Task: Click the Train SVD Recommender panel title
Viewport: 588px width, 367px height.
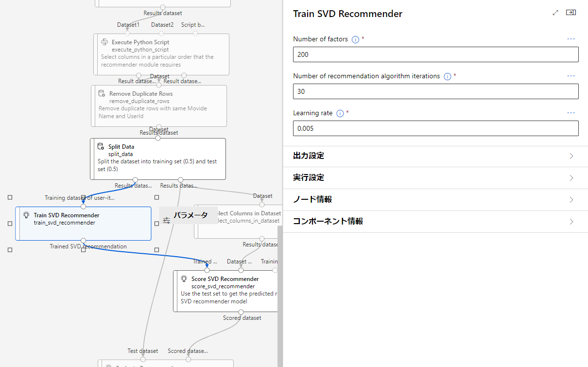Action: point(348,14)
